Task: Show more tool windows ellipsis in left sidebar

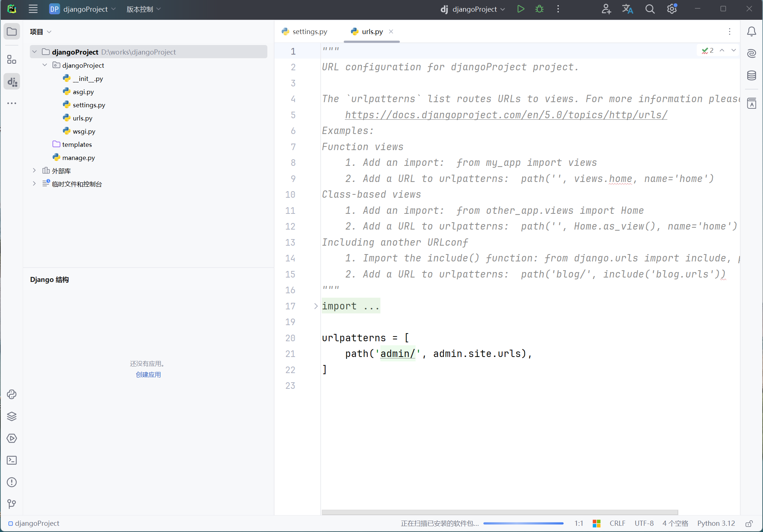Action: point(12,103)
